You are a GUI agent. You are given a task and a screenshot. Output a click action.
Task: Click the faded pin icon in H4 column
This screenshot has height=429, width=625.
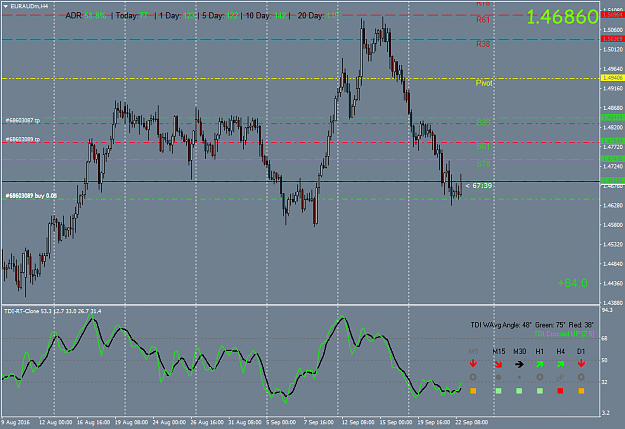point(560,377)
